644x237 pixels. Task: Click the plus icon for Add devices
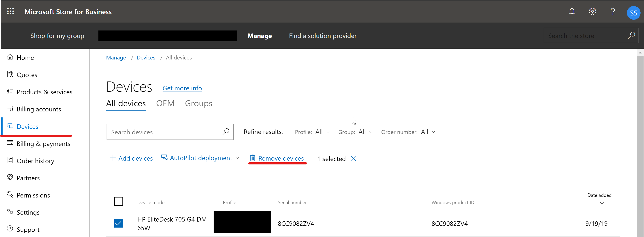(113, 158)
